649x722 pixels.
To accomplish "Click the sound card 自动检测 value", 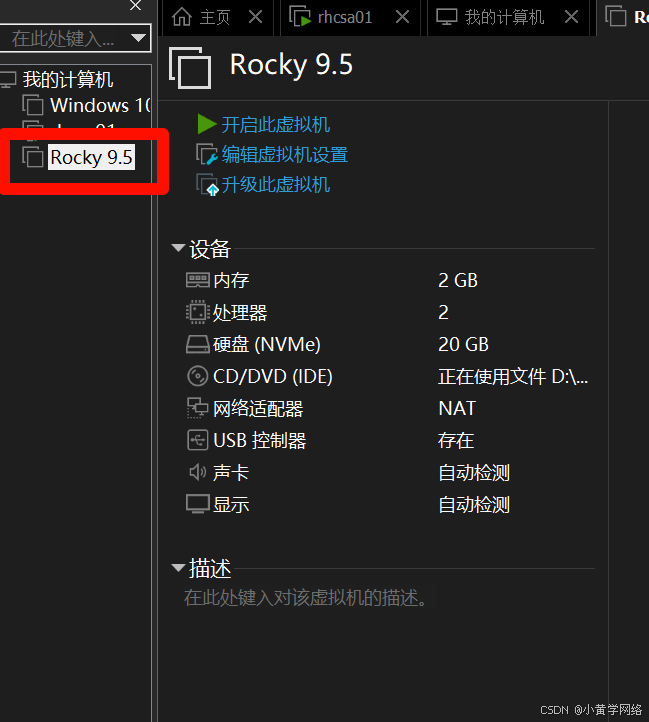I will tap(474, 473).
